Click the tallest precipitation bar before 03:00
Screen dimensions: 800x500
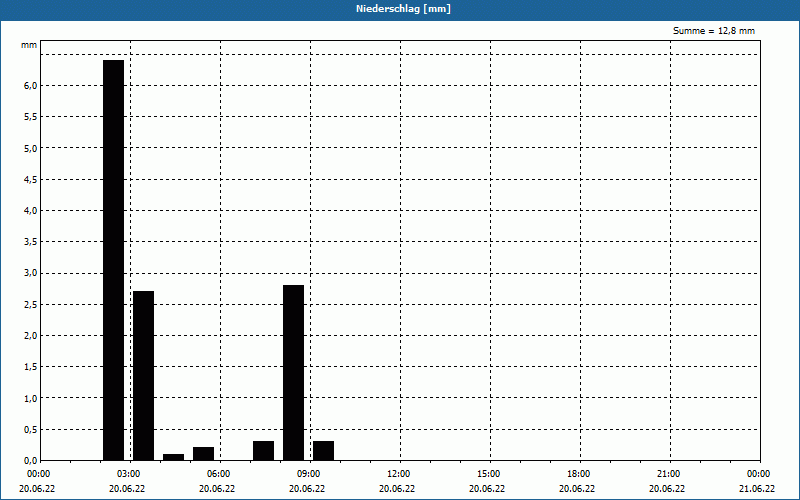tap(113, 260)
